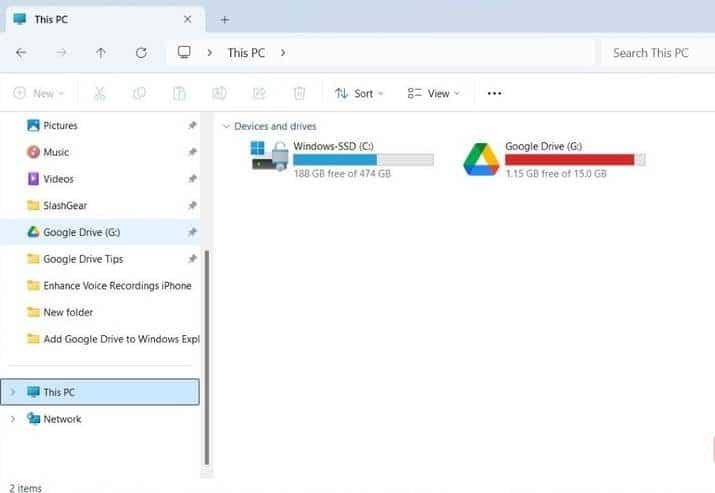Image resolution: width=715 pixels, height=493 pixels.
Task: Select This PC in navigation pane
Action: point(100,392)
